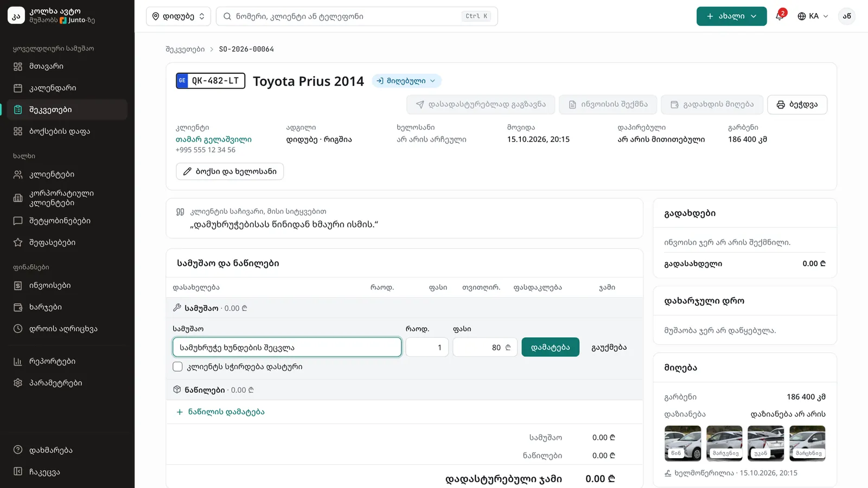Screen dimensions: 868x488
Task: Click the ინვოისები receipt icon
Action: tap(18, 285)
